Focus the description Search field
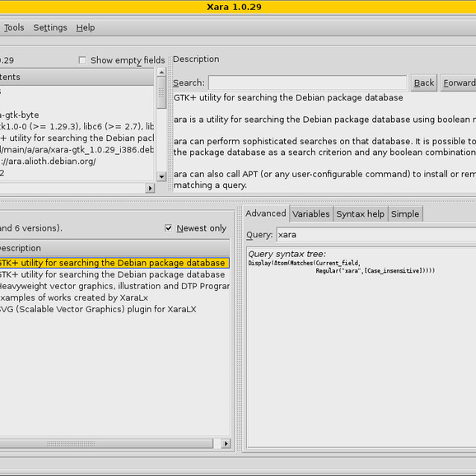The height and width of the screenshot is (476, 476). pyautogui.click(x=308, y=83)
